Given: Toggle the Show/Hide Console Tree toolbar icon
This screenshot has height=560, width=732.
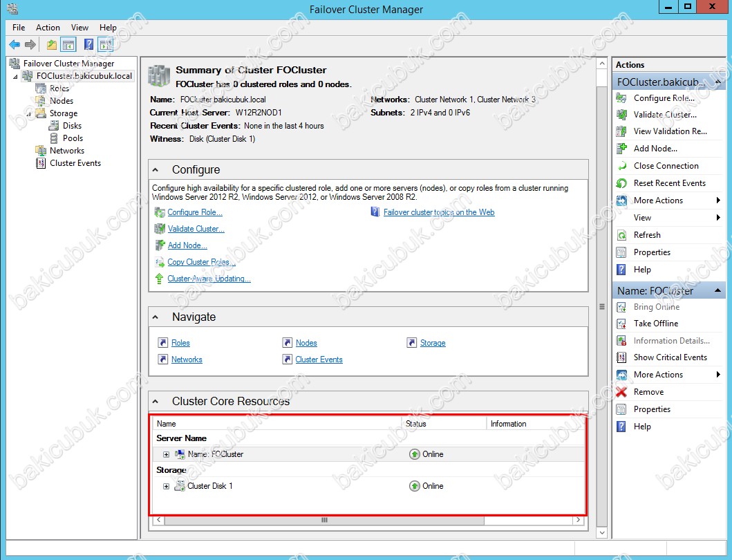Looking at the screenshot, I should coord(68,45).
